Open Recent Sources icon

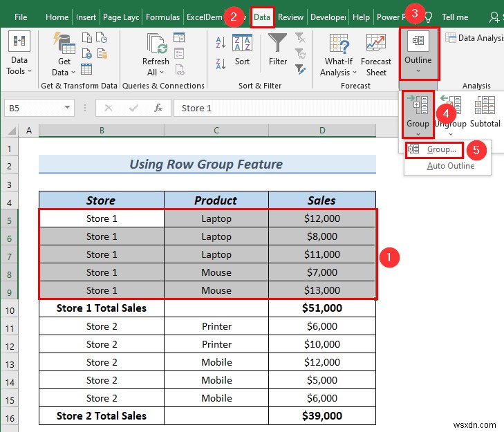(102, 37)
